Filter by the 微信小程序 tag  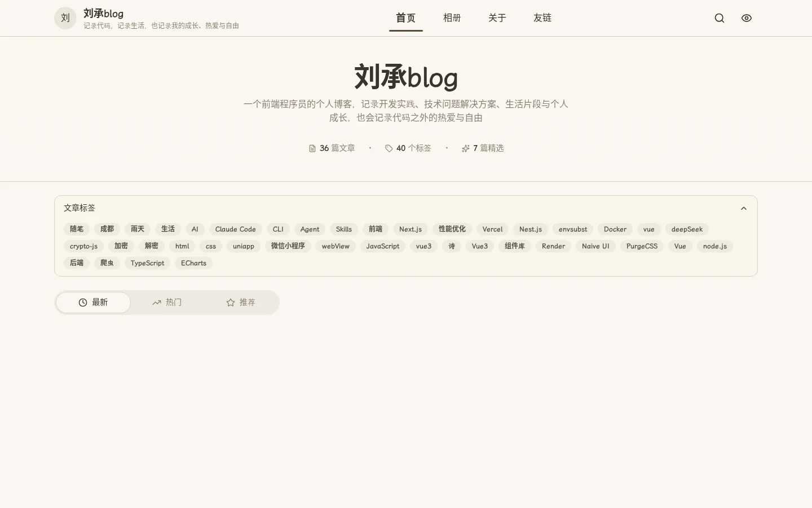tap(288, 246)
